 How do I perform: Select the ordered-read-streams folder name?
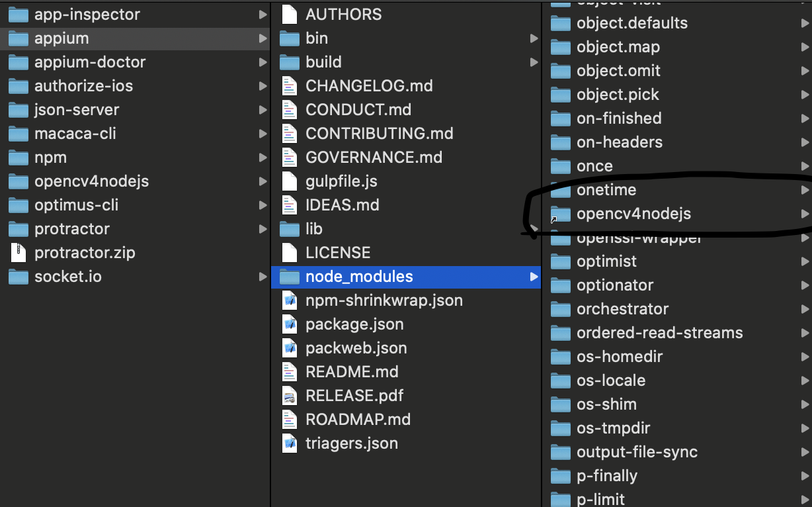(x=660, y=333)
